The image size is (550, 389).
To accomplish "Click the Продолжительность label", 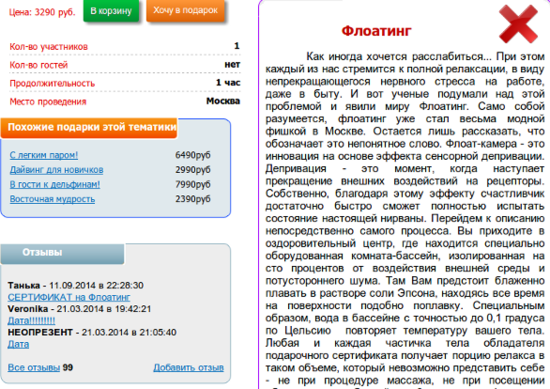I will click(52, 83).
